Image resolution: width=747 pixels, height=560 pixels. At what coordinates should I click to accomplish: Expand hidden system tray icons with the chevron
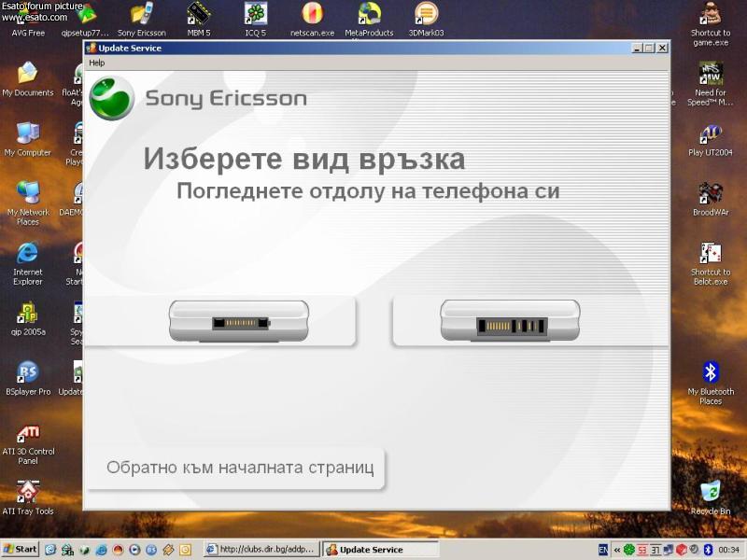pos(616,550)
